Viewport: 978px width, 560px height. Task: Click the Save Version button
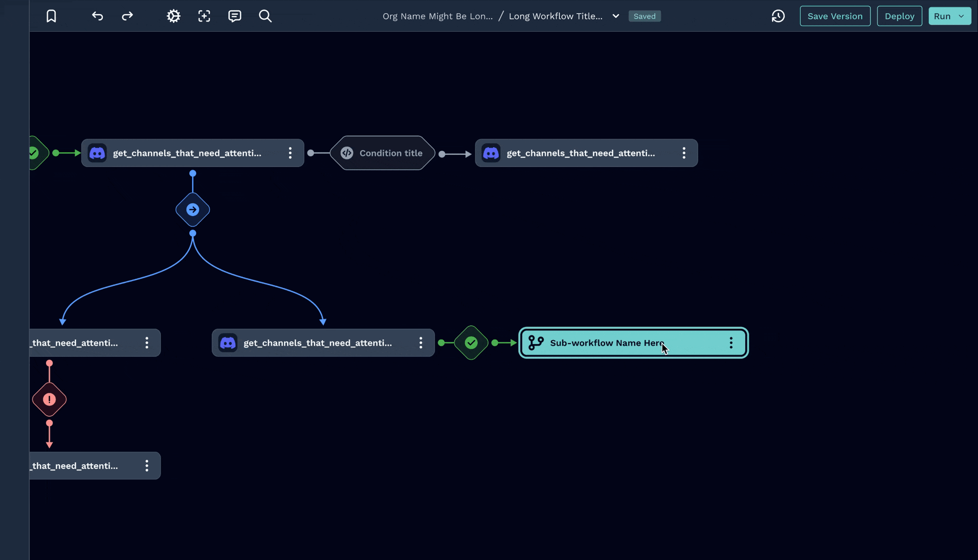(835, 16)
